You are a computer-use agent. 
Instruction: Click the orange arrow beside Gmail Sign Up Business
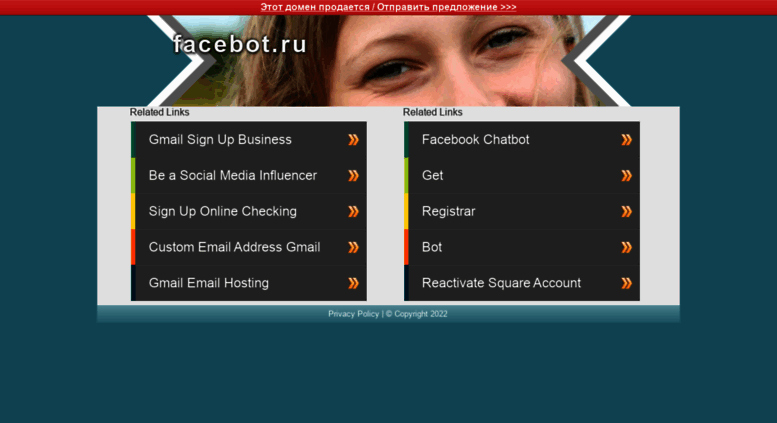(353, 140)
